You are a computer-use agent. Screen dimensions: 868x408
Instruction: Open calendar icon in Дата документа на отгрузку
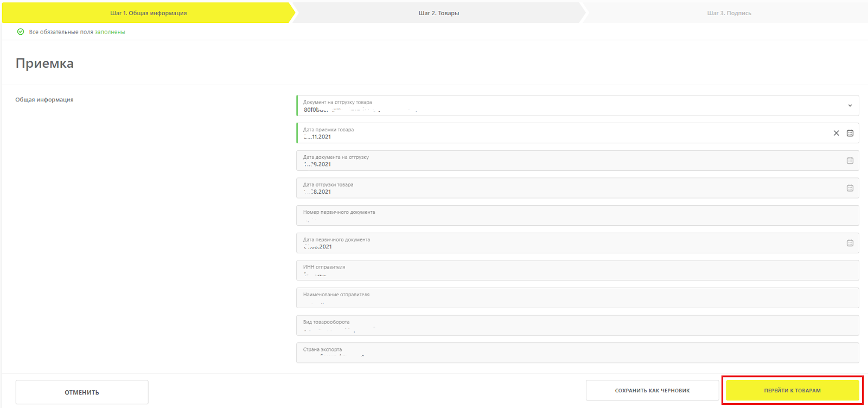pyautogui.click(x=850, y=161)
